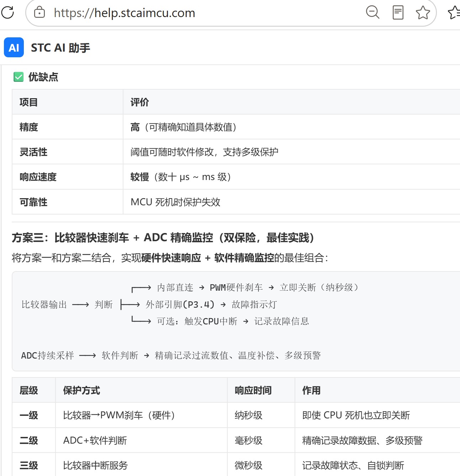The width and height of the screenshot is (460, 476).
Task: Click the 'STC AI 助手' title
Action: (60, 48)
